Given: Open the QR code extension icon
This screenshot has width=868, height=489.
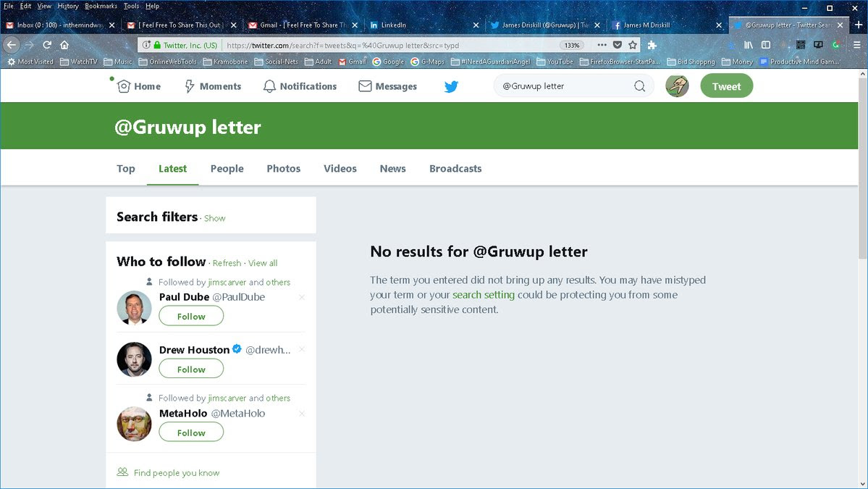Looking at the screenshot, I should [x=801, y=45].
